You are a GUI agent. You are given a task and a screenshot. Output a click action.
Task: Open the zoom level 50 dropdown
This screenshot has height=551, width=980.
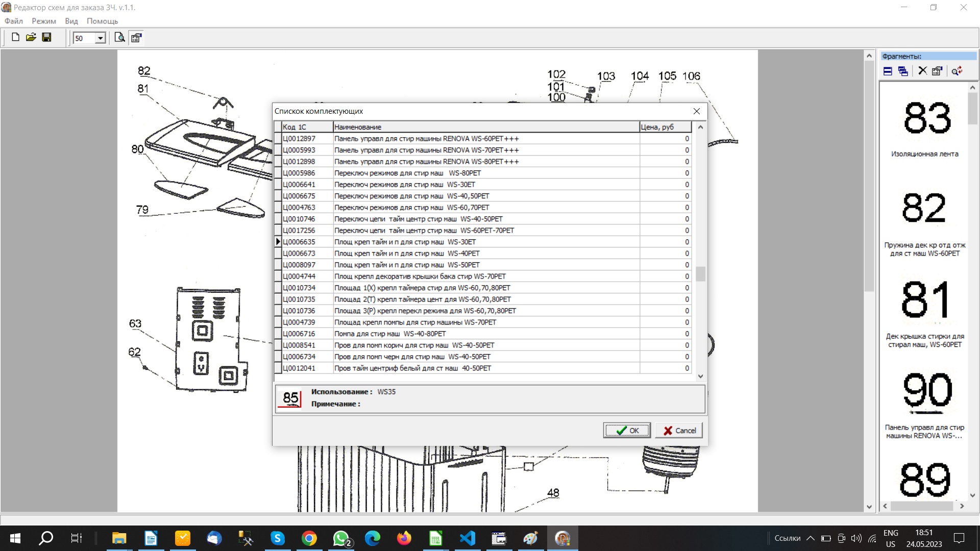100,38
